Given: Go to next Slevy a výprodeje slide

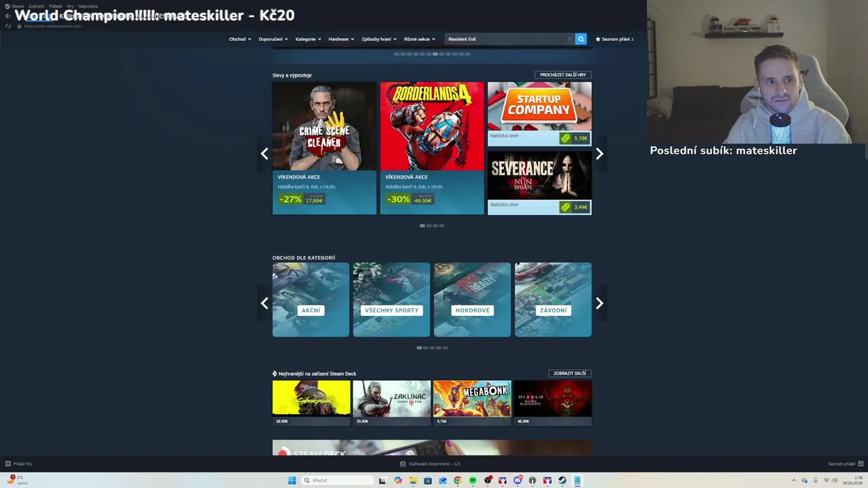Looking at the screenshot, I should coord(599,154).
